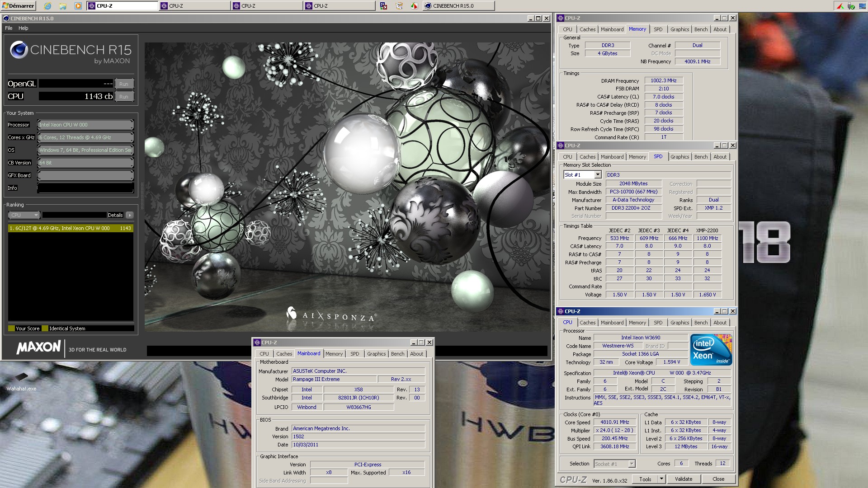Open Safely Remove Hardware tray icon
Viewport: 868px width, 488px height.
[x=851, y=6]
